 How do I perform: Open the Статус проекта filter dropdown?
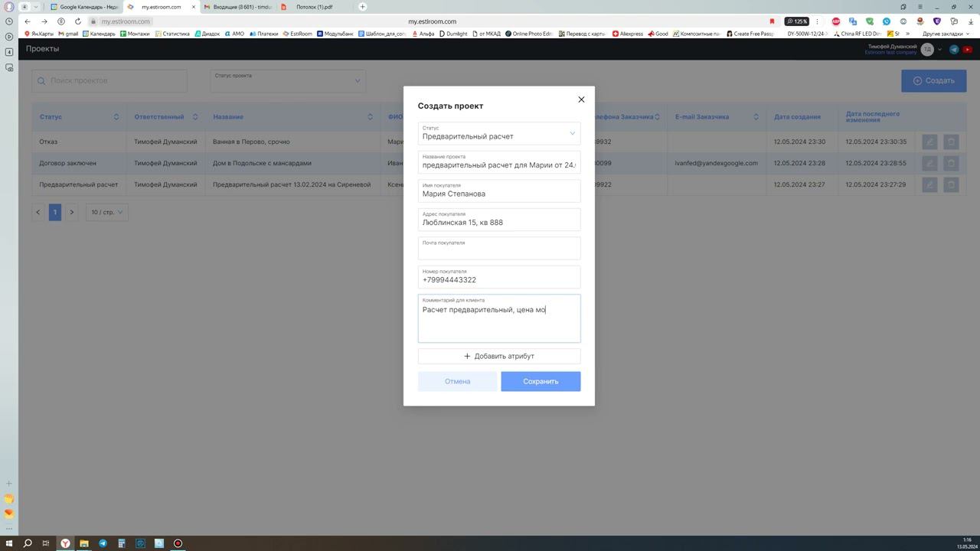[288, 80]
